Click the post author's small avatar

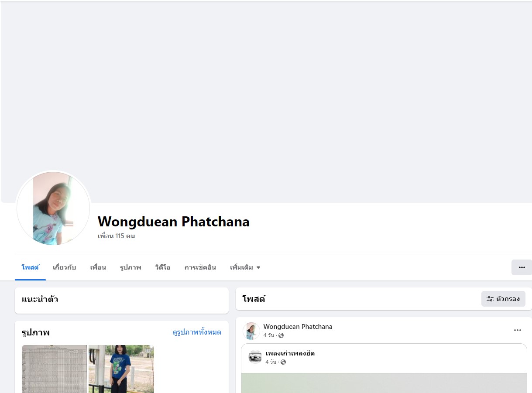tap(251, 331)
